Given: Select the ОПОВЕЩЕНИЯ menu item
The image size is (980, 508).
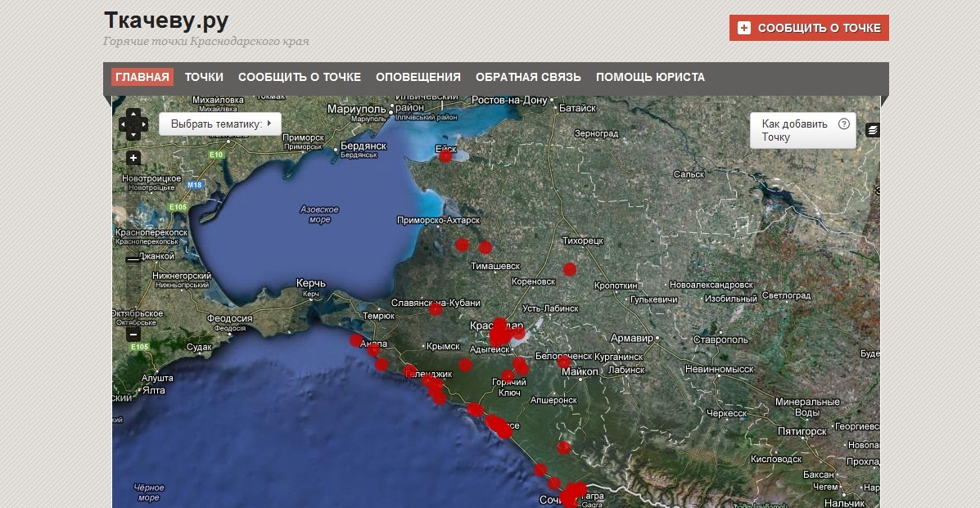Looking at the screenshot, I should coord(418,78).
